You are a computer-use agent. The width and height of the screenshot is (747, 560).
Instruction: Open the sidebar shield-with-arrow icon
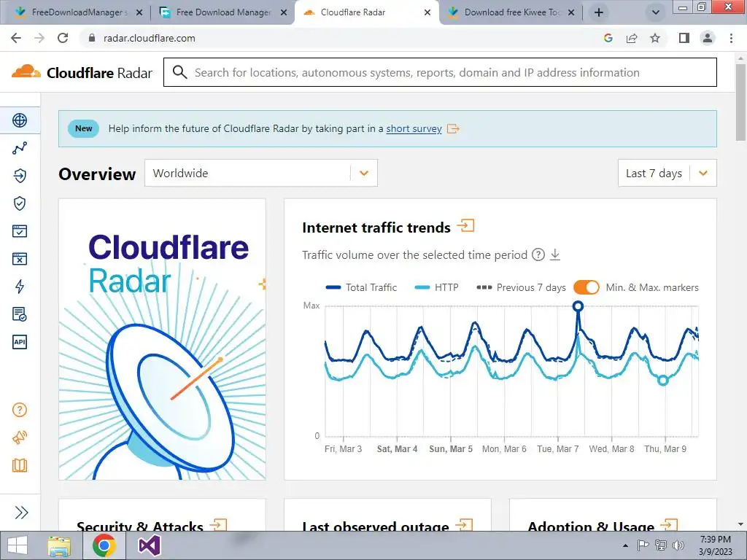point(20,176)
